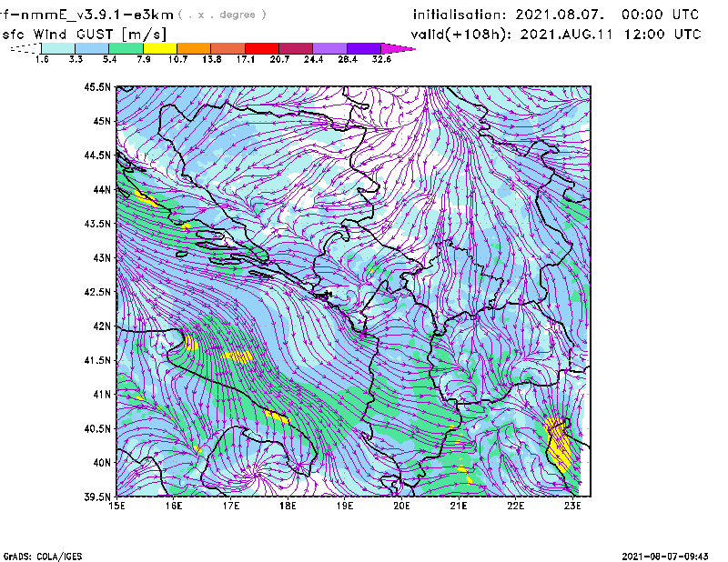Click the light blue legend swatch (3.3–5.4)
Screen dimensions: 728x562
coord(92,48)
